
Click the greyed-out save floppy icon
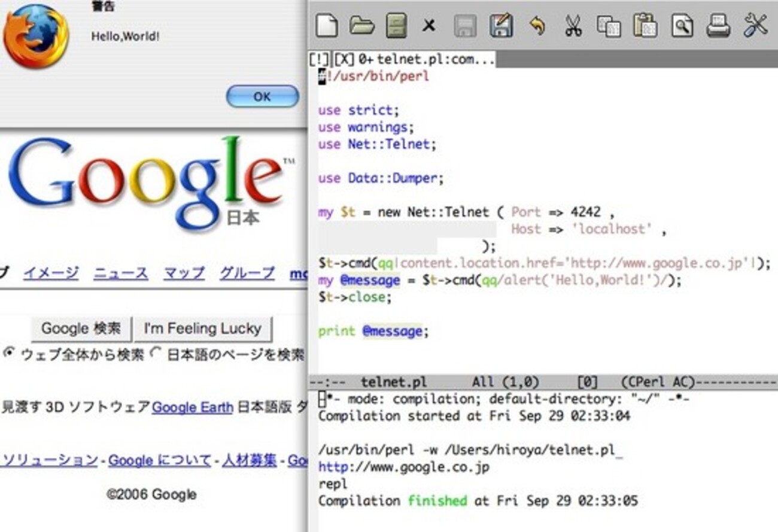[465, 26]
